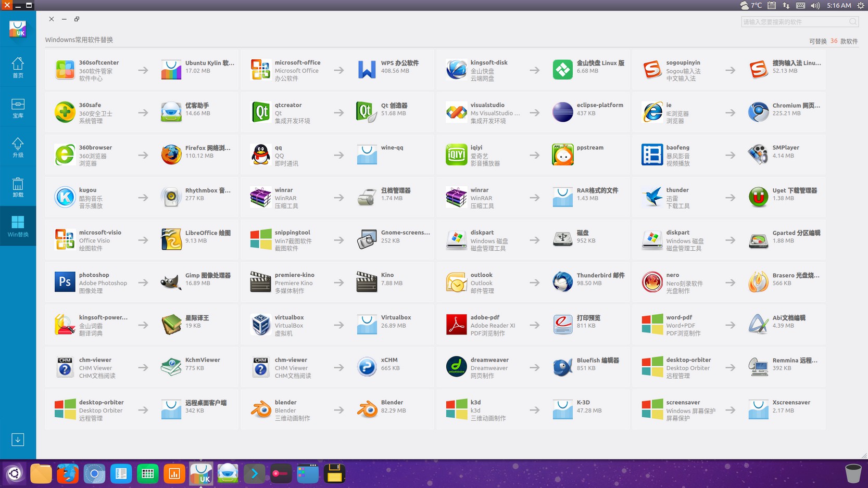
Task: Open the 宝库 software repository section
Action: click(18, 108)
